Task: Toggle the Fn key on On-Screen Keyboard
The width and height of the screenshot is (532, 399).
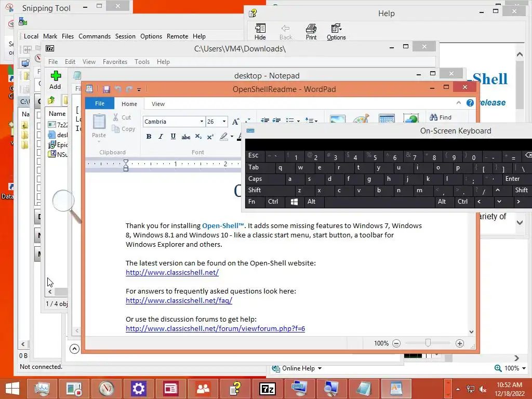Action: (255, 202)
